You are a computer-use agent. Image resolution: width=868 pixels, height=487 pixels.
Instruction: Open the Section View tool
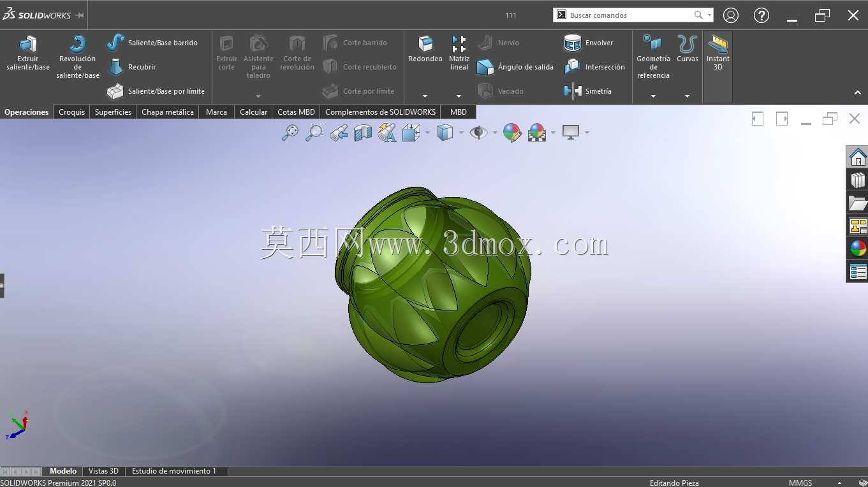coord(363,133)
